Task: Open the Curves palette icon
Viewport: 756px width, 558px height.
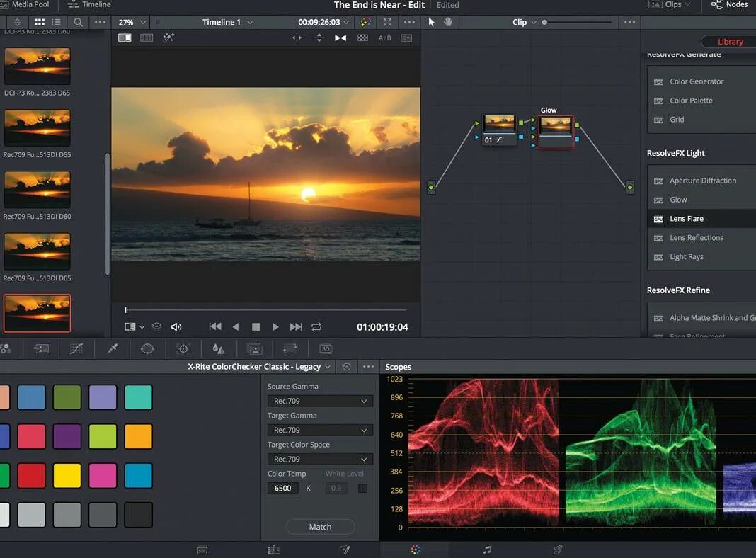Action: pyautogui.click(x=76, y=348)
